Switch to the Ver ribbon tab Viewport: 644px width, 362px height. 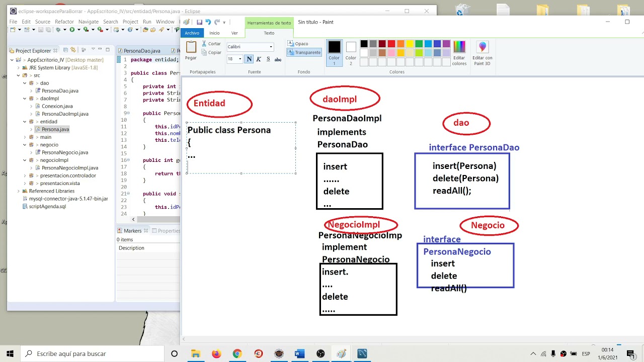point(234,33)
